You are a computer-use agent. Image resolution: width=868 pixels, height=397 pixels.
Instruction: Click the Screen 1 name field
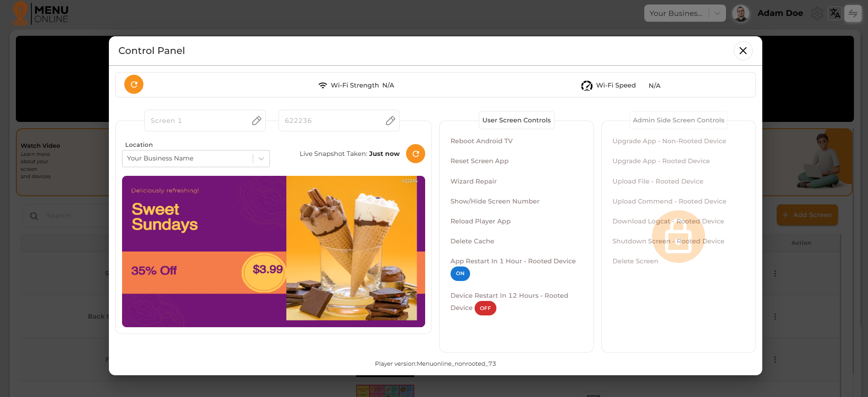[197, 121]
